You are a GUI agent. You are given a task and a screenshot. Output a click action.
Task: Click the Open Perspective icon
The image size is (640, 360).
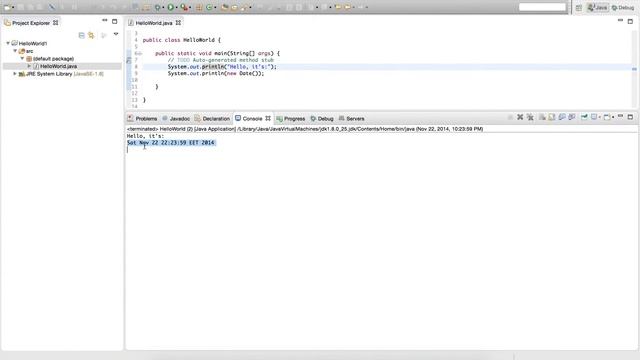point(579,8)
